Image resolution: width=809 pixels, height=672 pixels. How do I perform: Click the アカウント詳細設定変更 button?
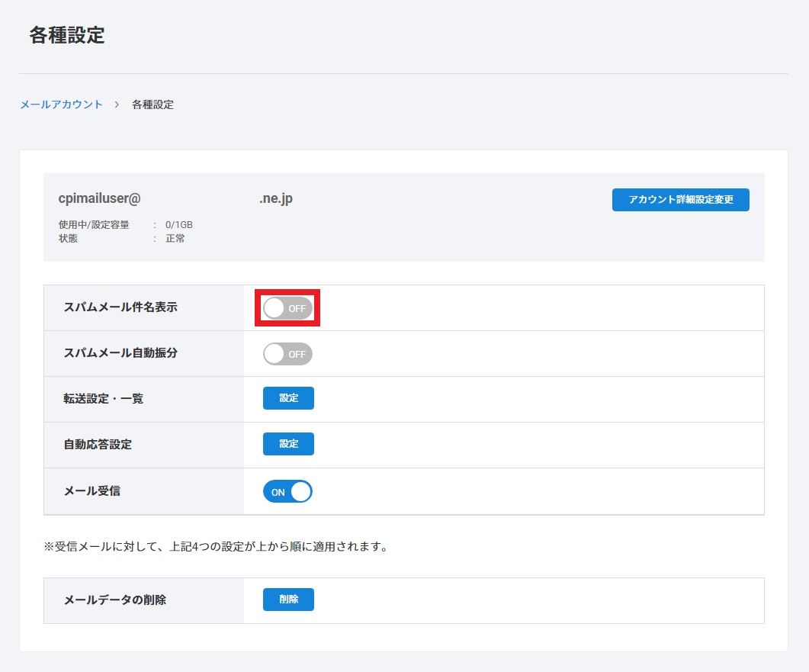[680, 200]
